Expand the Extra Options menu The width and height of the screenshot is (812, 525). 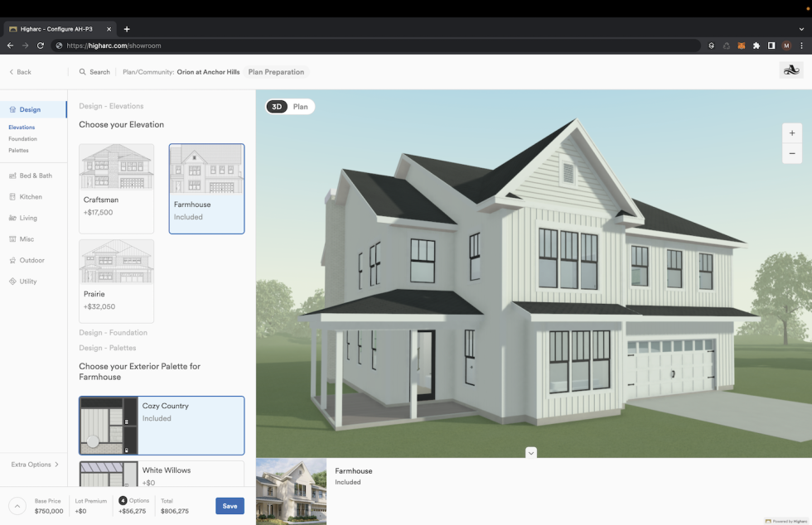coord(35,465)
